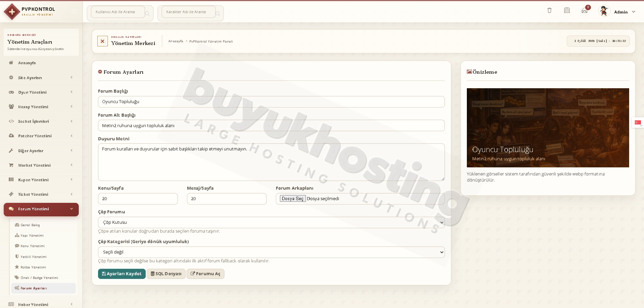Click the users icon for Hesap Yönetimi
This screenshot has width=644, height=308.
pos(11,106)
